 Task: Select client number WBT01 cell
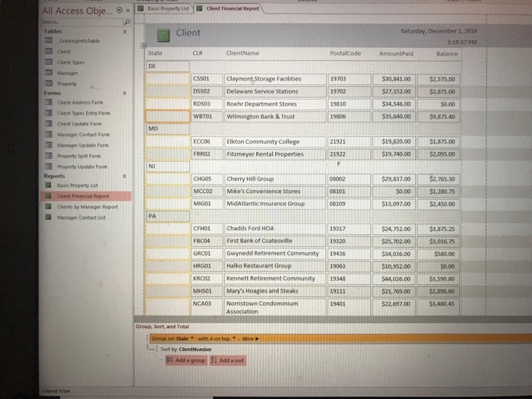tap(207, 116)
